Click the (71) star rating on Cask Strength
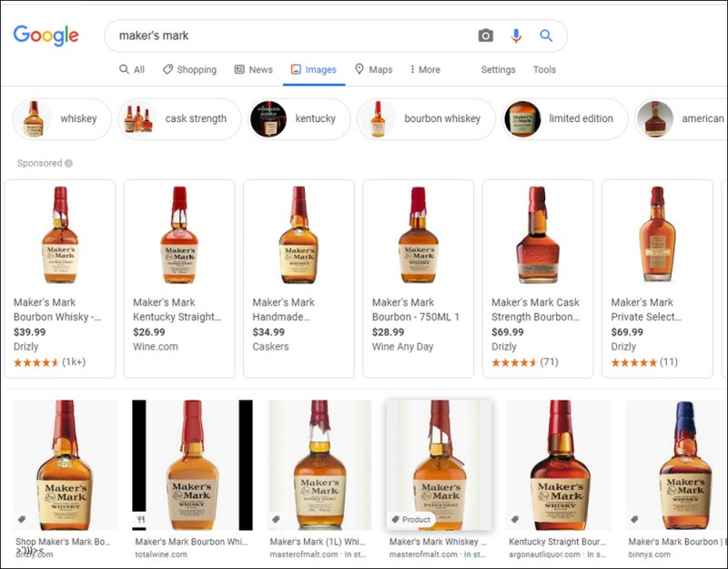Image resolution: width=728 pixels, height=569 pixels. click(525, 361)
